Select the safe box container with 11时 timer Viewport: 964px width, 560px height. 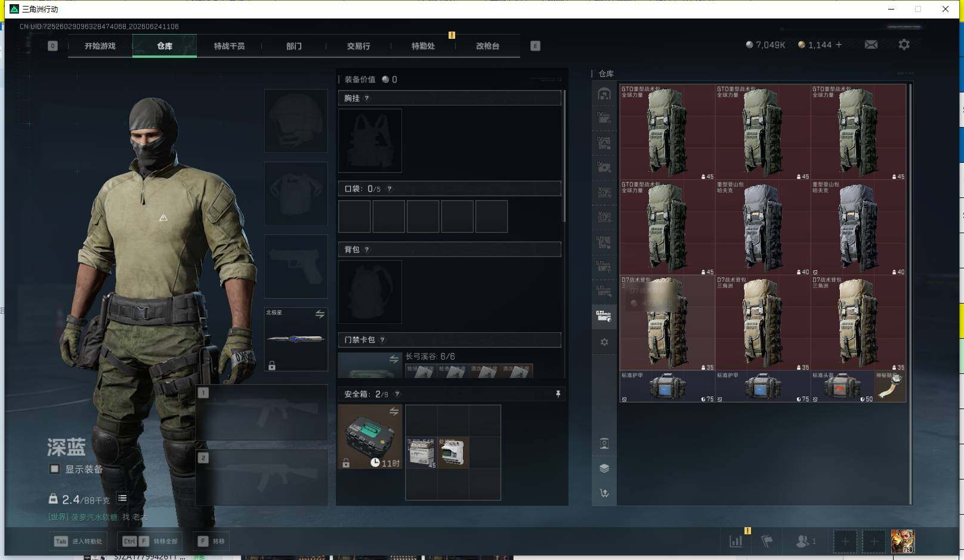coord(370,437)
